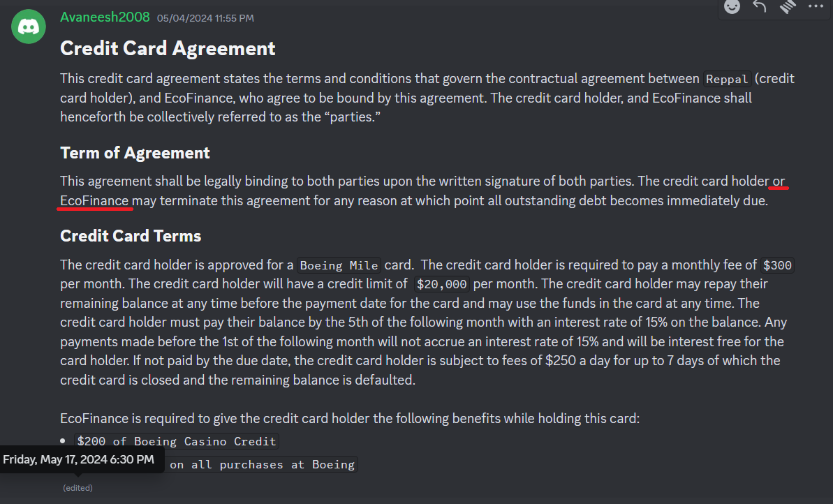
Task: Click the Credit Card Terms heading
Action: click(131, 236)
